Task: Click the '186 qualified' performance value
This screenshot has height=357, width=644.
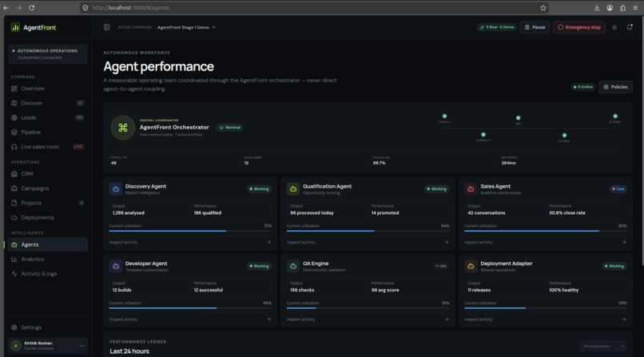Action: click(x=208, y=213)
